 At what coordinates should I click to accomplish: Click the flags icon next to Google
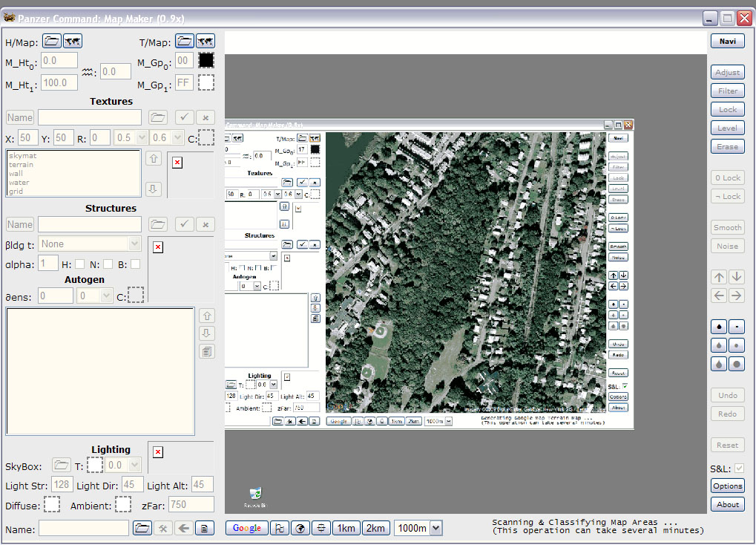pyautogui.click(x=279, y=528)
